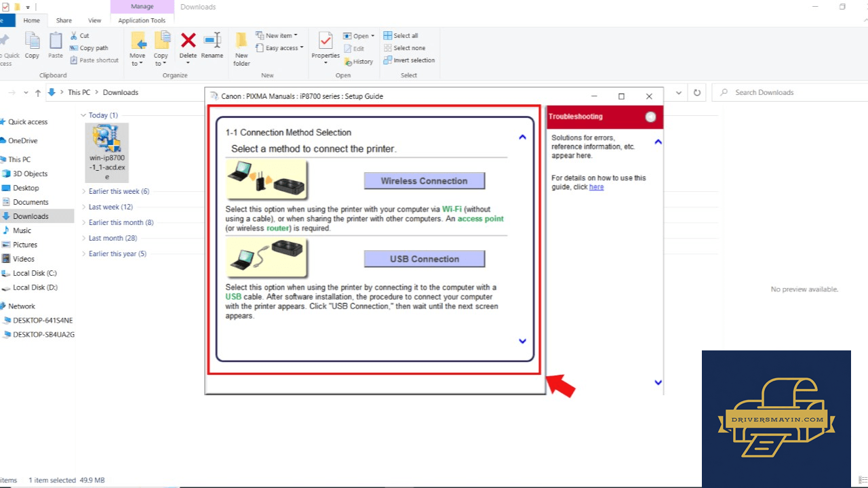Open 3D Objects in the sidebar

[31, 174]
